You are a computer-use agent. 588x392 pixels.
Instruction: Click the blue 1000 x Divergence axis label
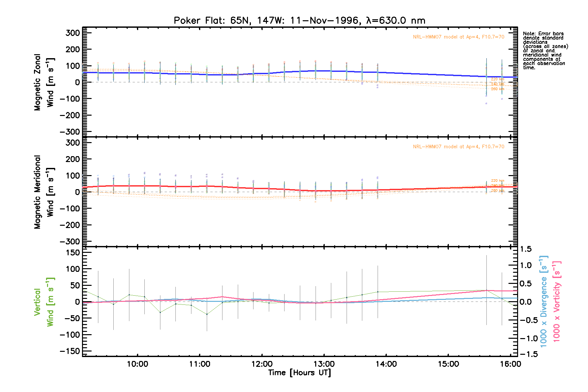[544, 301]
